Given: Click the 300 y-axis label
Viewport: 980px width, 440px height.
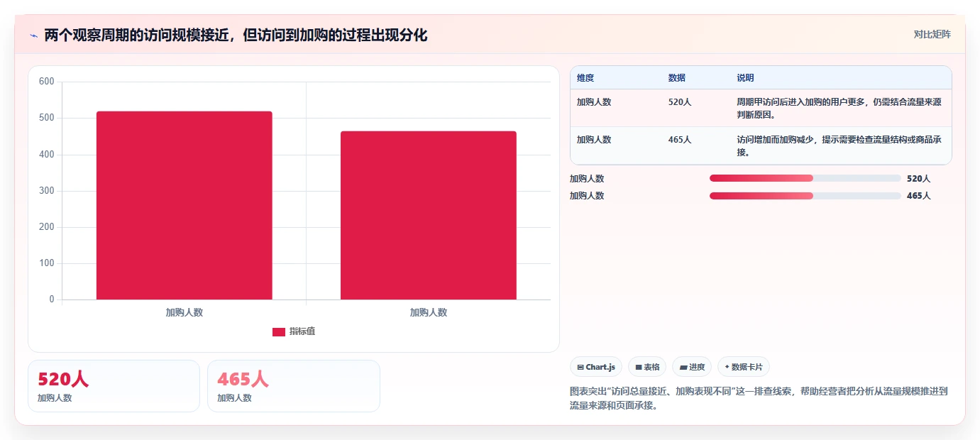Looking at the screenshot, I should click(x=47, y=191).
